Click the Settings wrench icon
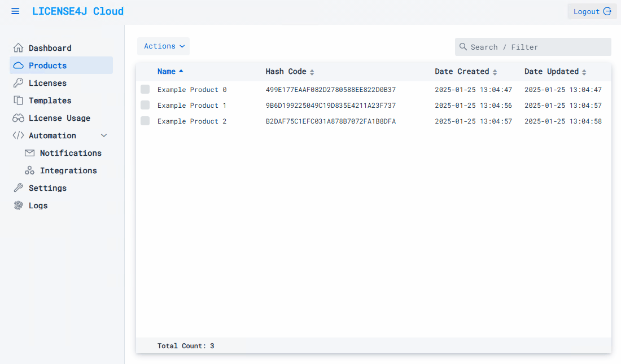The width and height of the screenshot is (621, 364). [x=18, y=188]
